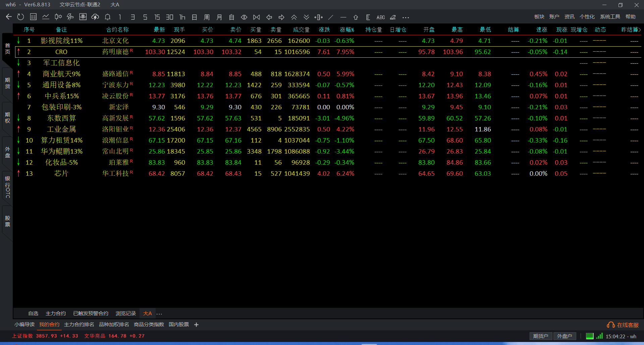Open the 主力合约排名 bottom tab
This screenshot has width=644, height=345.
tap(79, 324)
